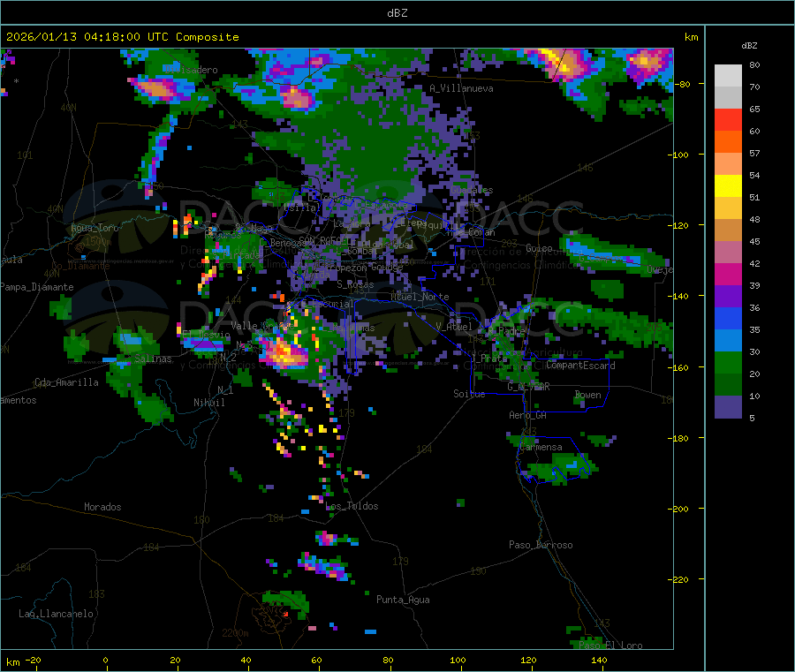This screenshot has width=795, height=672.
Task: Click the 'Bowen' map label
Action: click(x=588, y=395)
